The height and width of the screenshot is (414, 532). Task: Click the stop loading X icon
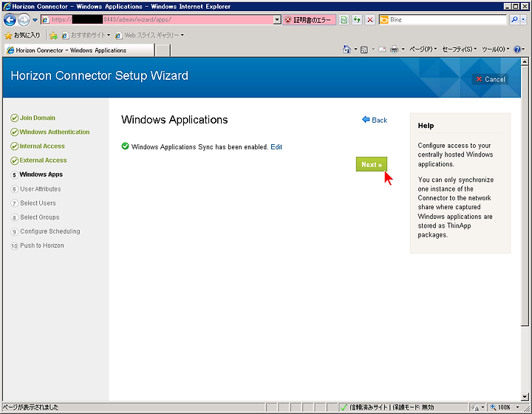(x=370, y=20)
